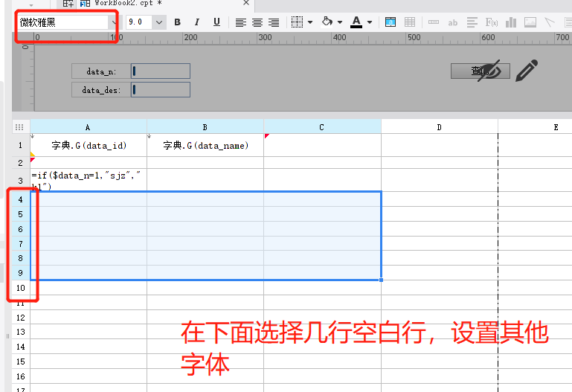Screen dimensions: 572x392
Task: Select row 15 header
Action: click(21, 362)
